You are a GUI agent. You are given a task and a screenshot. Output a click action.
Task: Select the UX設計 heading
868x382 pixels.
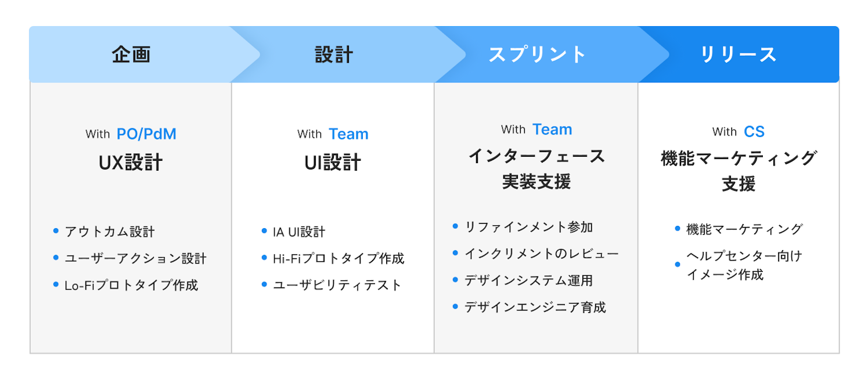(131, 163)
